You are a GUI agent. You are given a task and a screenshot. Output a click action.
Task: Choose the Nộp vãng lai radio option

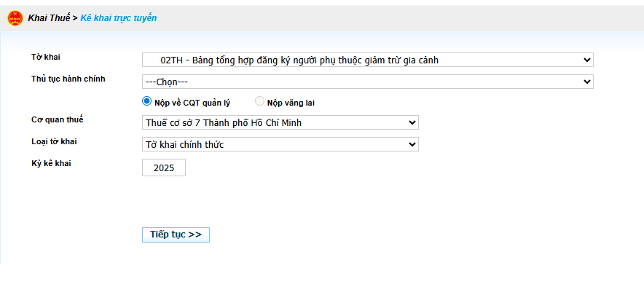pyautogui.click(x=259, y=102)
